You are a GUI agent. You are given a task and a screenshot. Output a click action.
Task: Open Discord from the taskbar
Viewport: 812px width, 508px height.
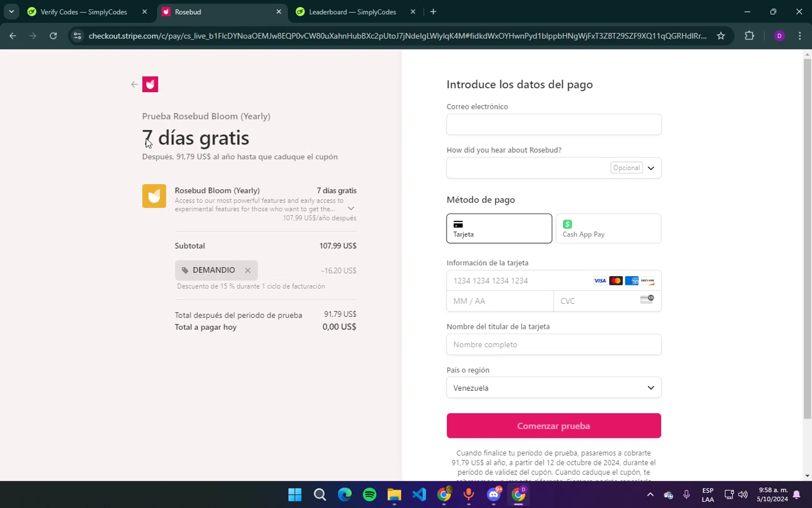coord(494,494)
